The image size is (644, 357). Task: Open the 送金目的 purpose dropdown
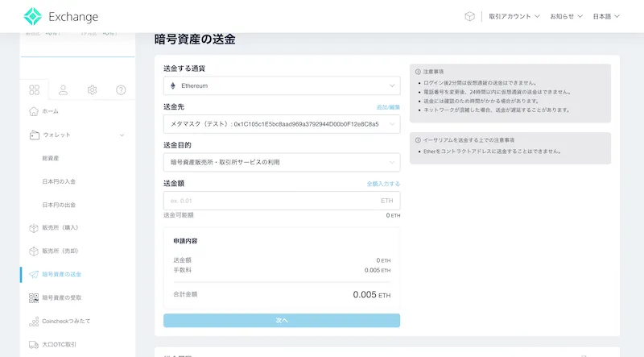[x=282, y=162]
